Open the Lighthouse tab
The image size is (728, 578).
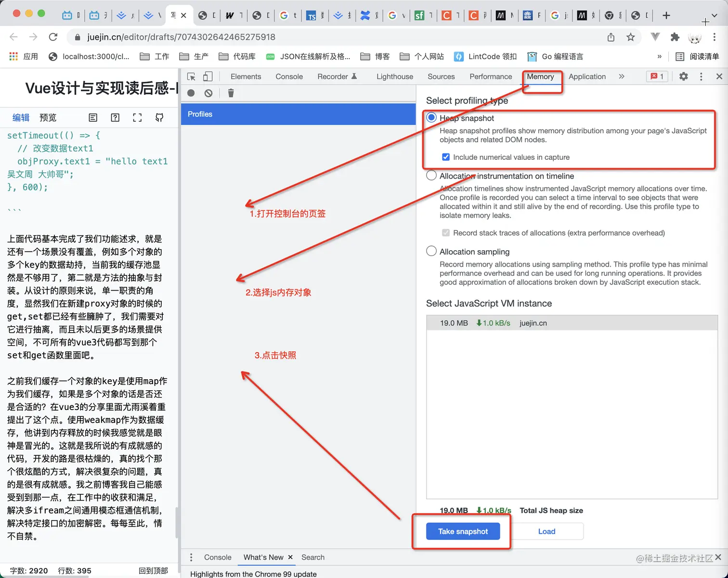point(395,77)
